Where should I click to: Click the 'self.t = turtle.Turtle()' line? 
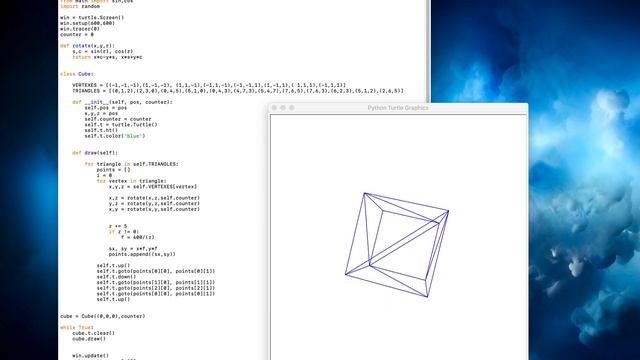point(121,125)
